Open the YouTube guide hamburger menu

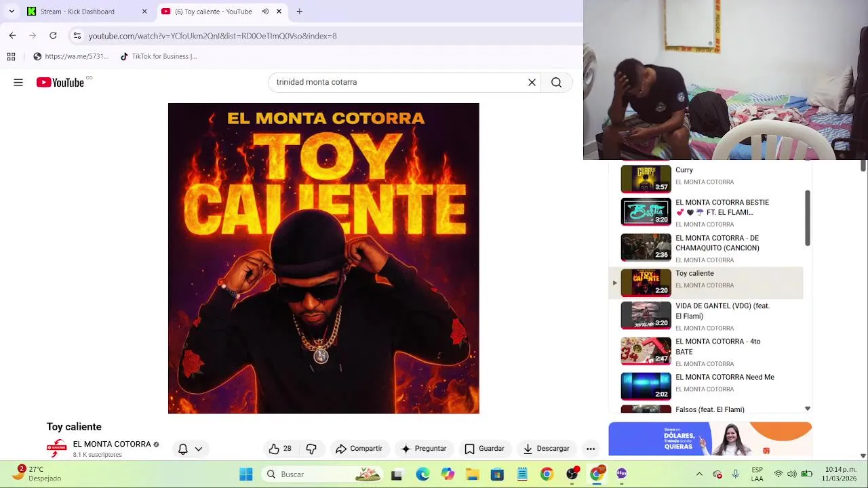tap(18, 83)
